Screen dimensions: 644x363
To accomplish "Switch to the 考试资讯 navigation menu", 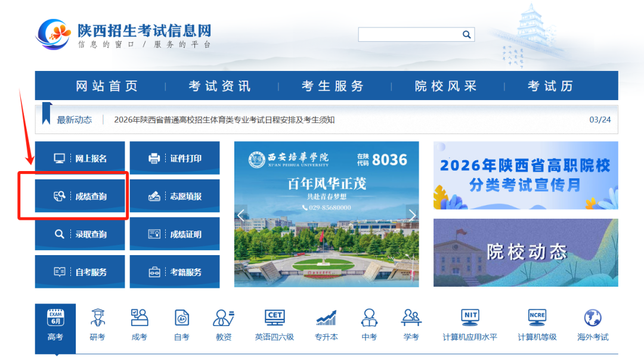I will tap(218, 85).
